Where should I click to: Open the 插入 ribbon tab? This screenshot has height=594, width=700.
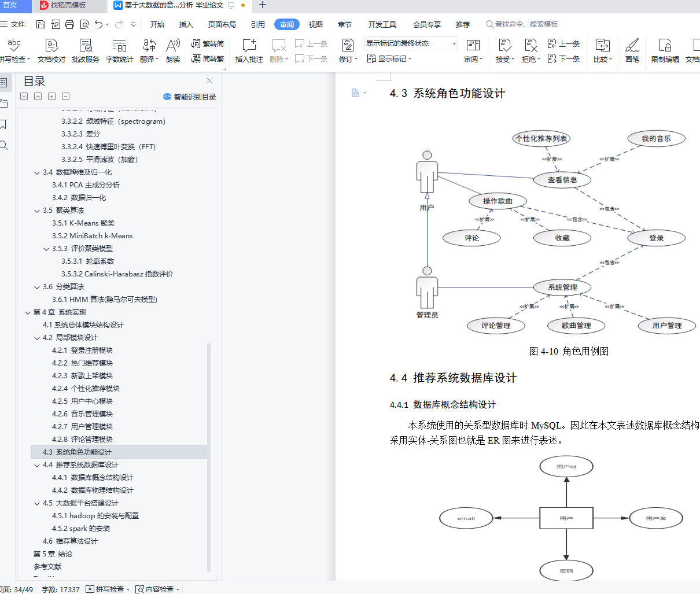click(x=186, y=24)
